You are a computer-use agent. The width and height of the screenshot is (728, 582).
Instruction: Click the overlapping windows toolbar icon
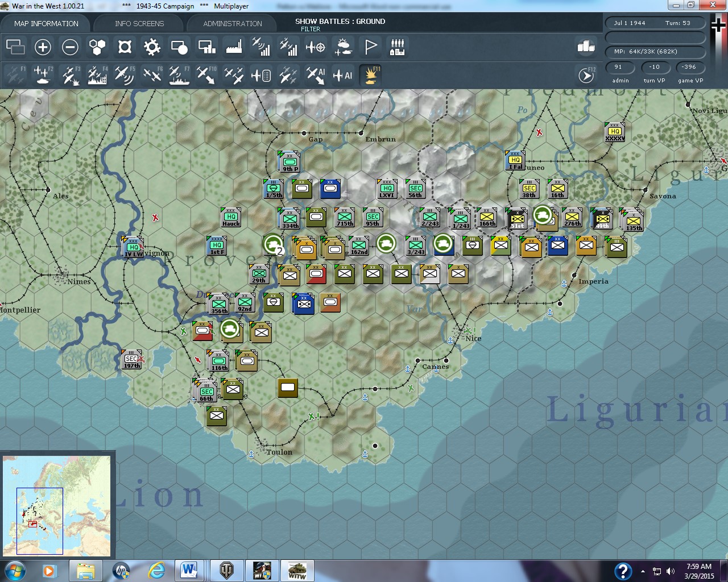pos(15,47)
